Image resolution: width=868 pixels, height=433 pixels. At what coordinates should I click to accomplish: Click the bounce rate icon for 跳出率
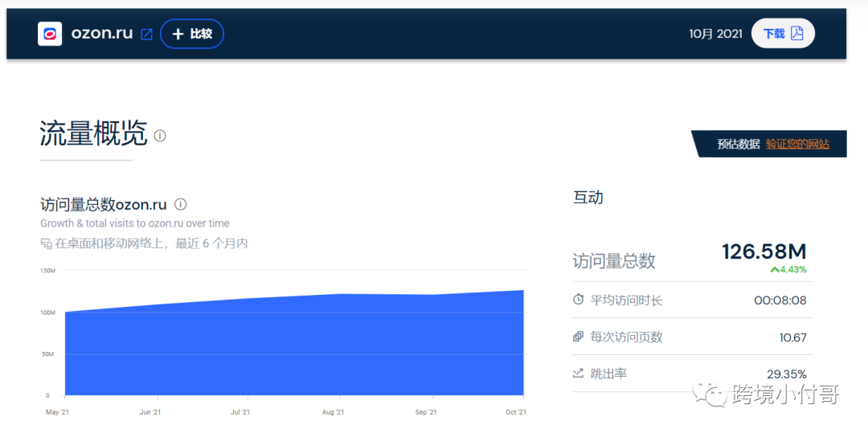578,374
